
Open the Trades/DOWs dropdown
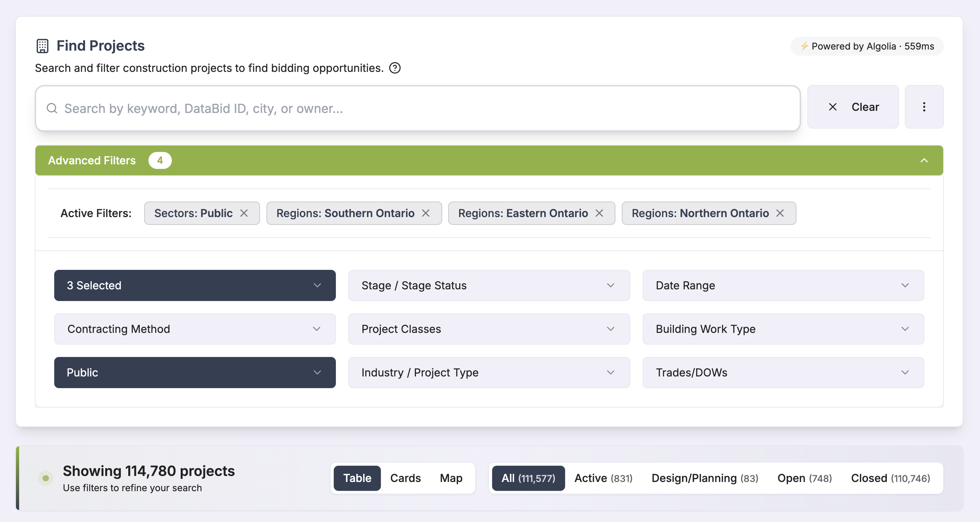point(783,373)
